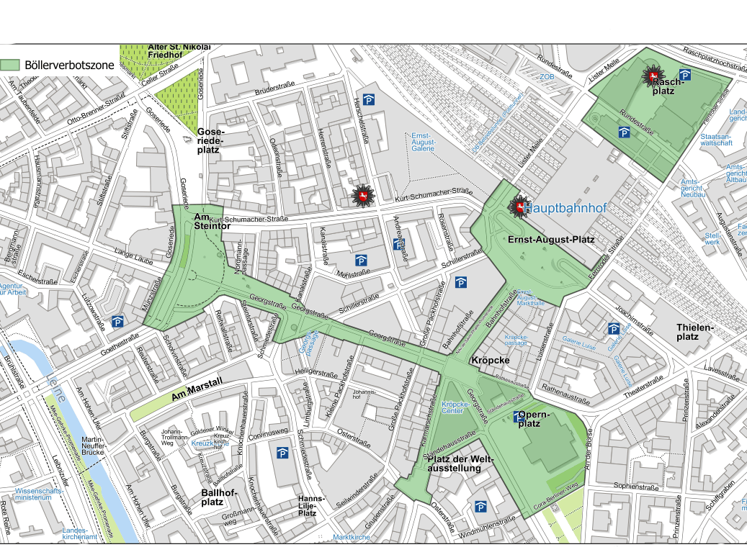Select the parking icon on Rundestraße
This screenshot has height=560, width=747.
coord(625,132)
